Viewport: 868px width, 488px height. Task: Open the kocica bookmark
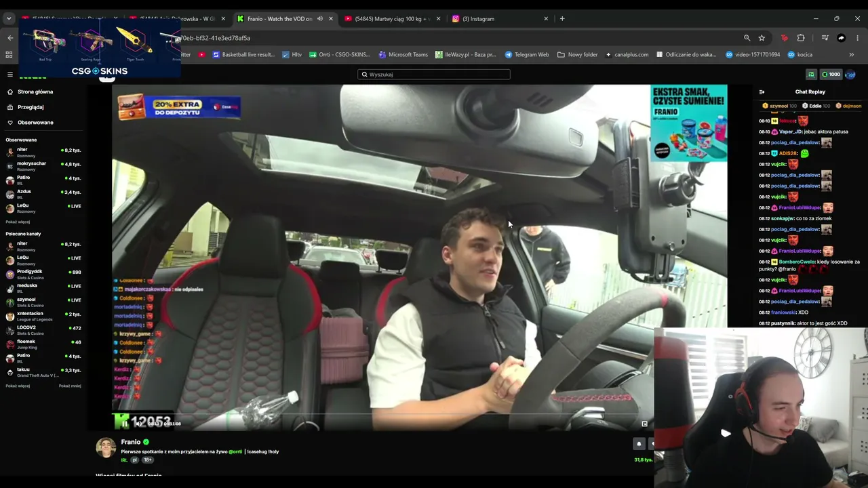tap(800, 54)
